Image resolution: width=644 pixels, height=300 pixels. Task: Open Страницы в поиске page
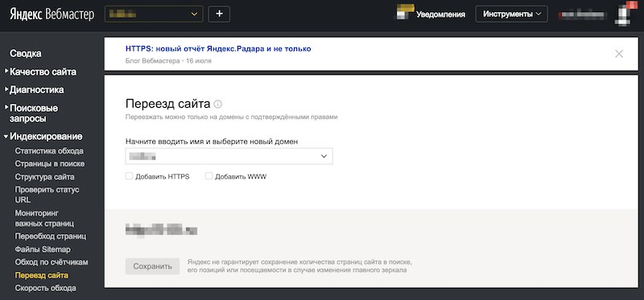(x=50, y=164)
